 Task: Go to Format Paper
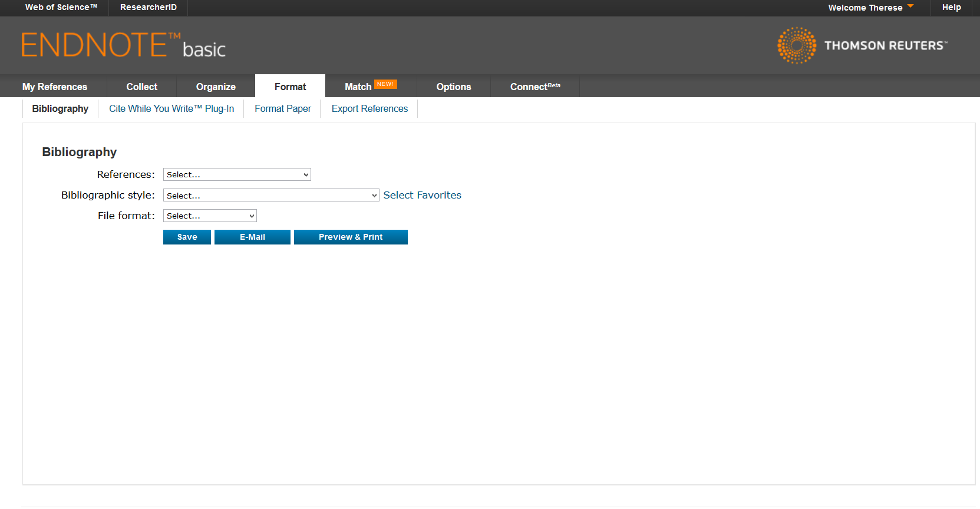click(283, 108)
